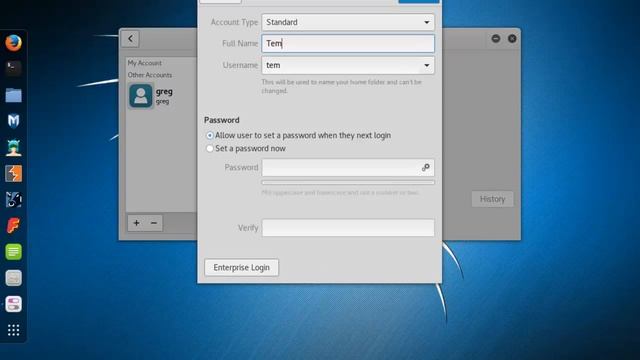Expand Username suggestions dropdown arrow
This screenshot has height=360, width=640.
(427, 65)
